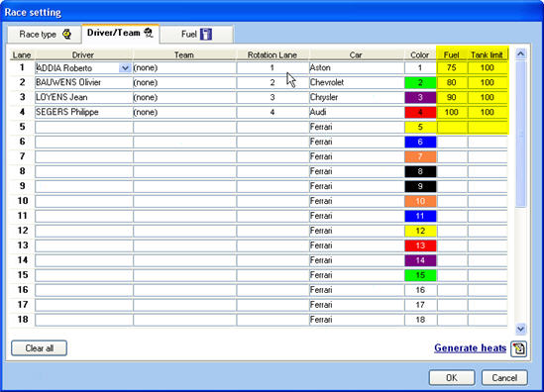Screen dimensions: 544x392
Task: Click the Generate heats link
Action: [x=470, y=348]
